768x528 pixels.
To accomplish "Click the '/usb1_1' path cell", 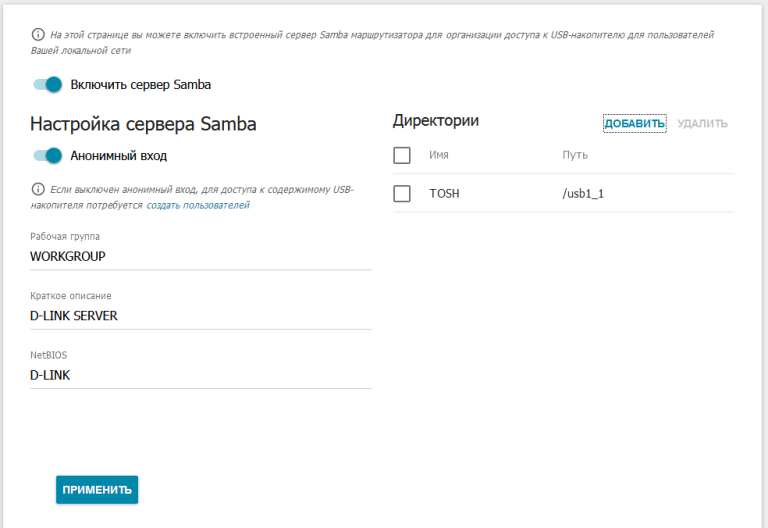I will point(583,193).
